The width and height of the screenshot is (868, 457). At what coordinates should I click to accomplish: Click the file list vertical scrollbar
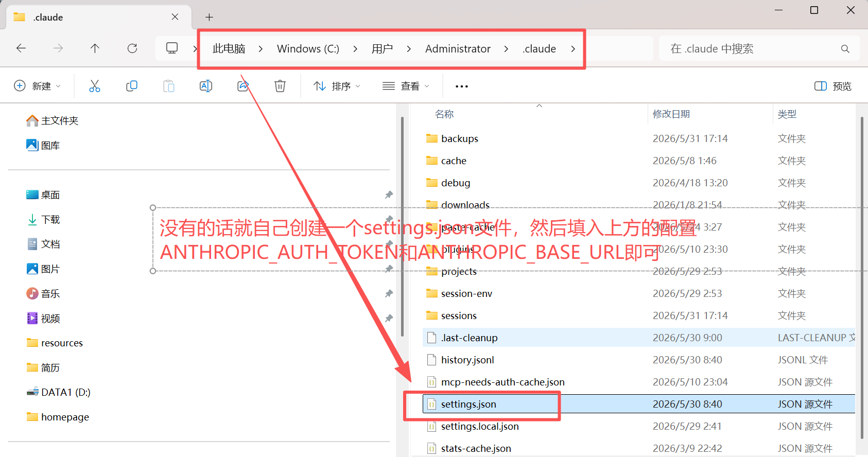pos(862,278)
